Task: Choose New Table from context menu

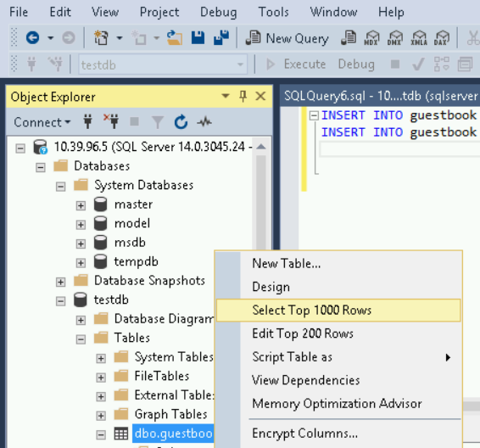Action: [x=338, y=263]
